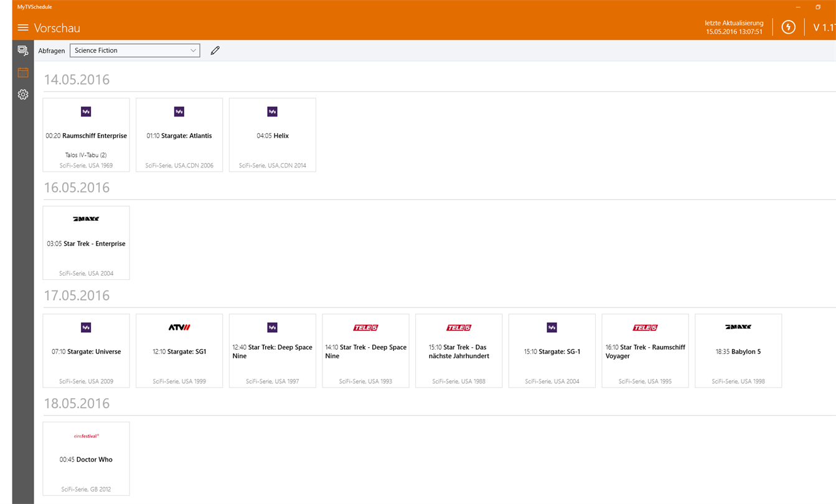
Task: Click Tele 5 logo on Das nächste Jahrhundert card
Action: [x=459, y=327]
